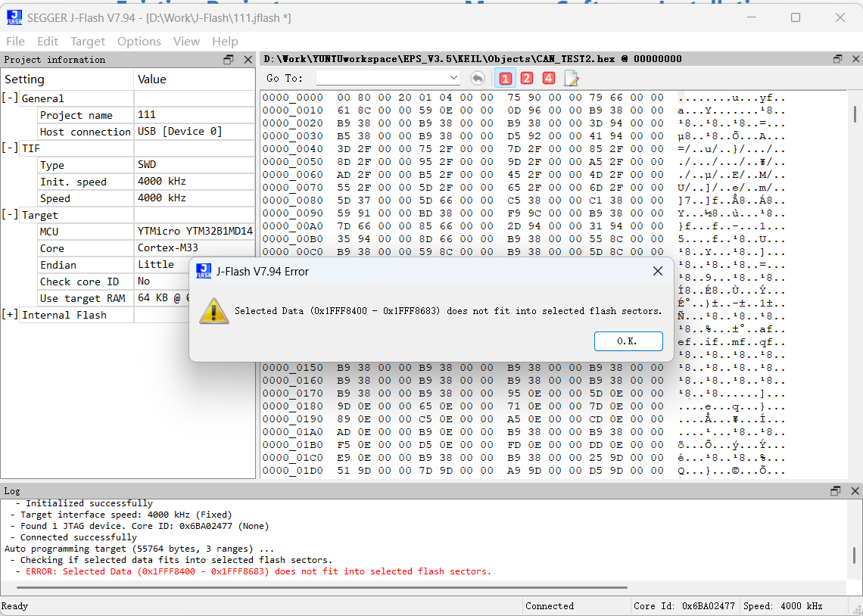Select the MCU value YTMicro YTM32B1MD14

pos(195,232)
